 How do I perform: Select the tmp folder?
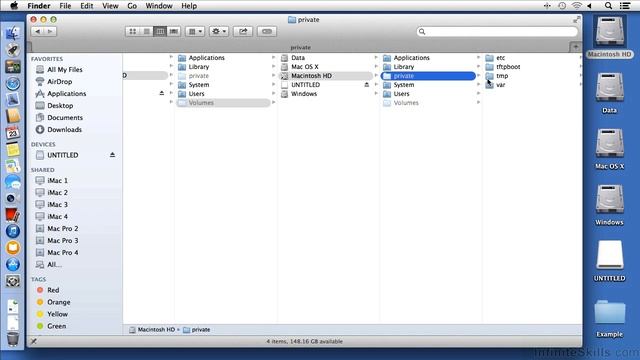coord(502,76)
